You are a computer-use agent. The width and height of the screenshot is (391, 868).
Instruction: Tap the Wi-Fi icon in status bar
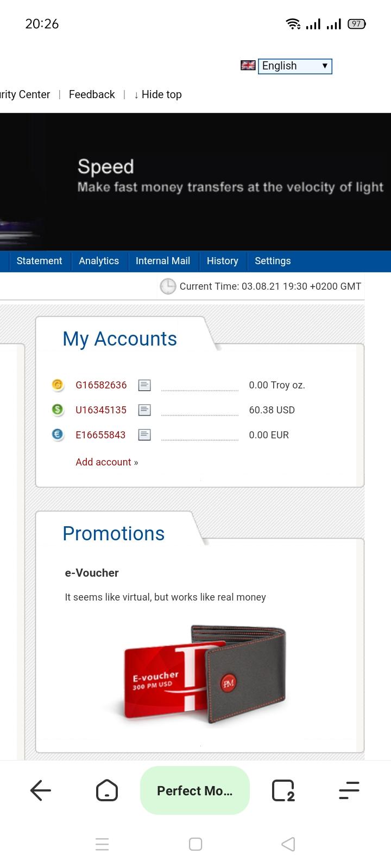point(293,24)
